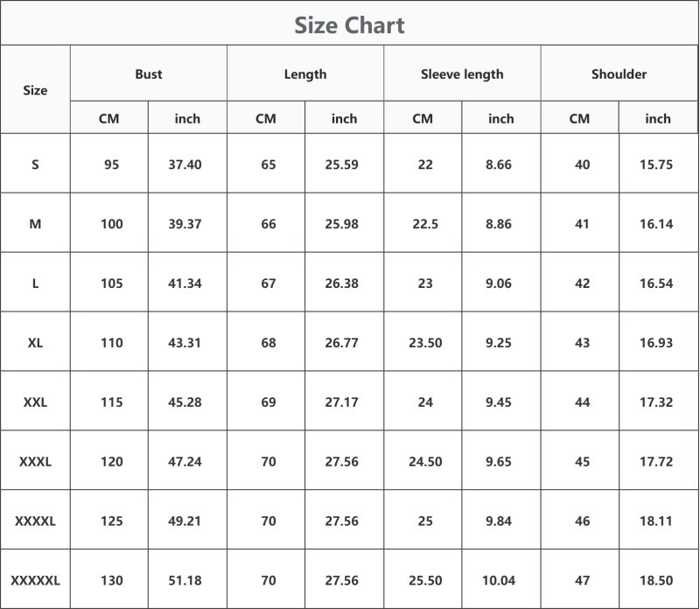Viewport: 700px width, 609px height.
Task: Select the Bust column header
Action: (149, 73)
